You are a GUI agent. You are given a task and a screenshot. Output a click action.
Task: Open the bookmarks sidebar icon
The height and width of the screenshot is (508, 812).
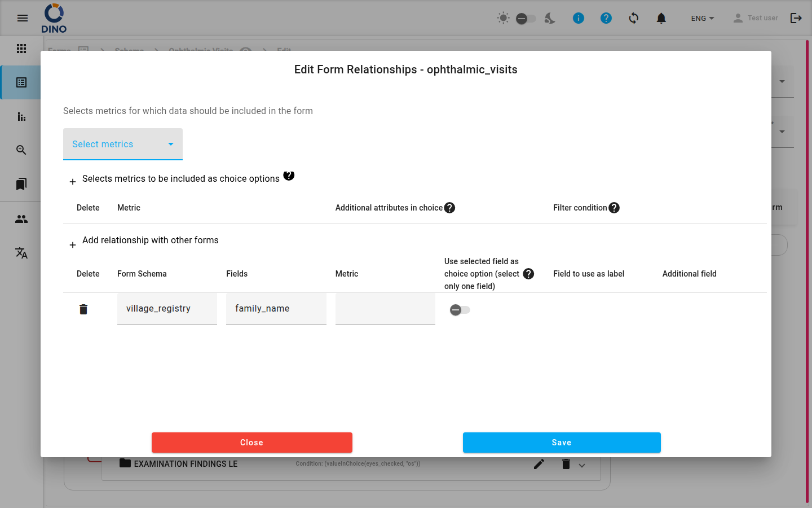click(x=21, y=184)
